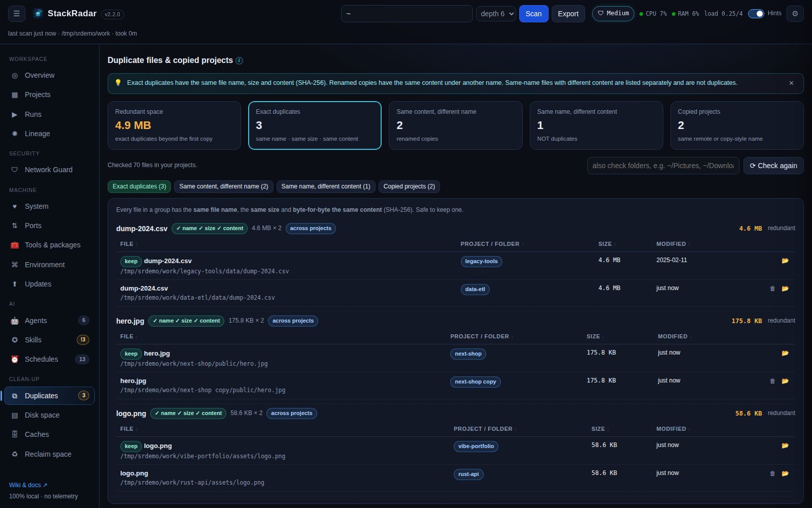Click the Medium shield protection pill
This screenshot has width=812, height=508.
[613, 14]
